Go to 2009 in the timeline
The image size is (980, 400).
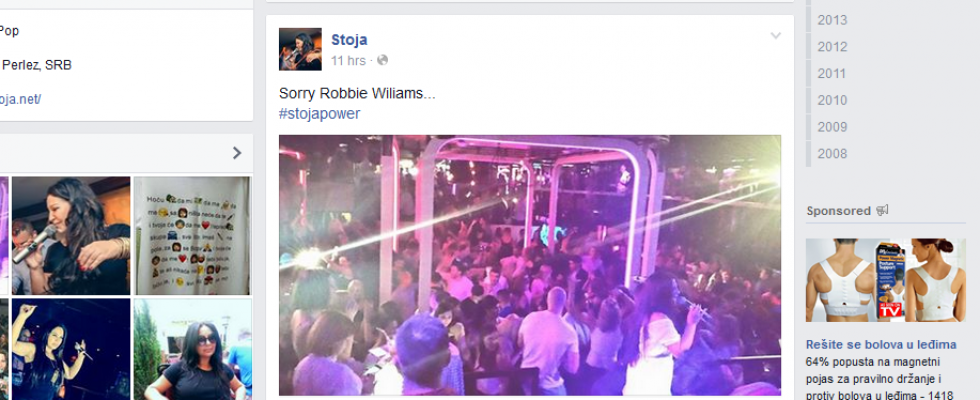click(x=832, y=127)
